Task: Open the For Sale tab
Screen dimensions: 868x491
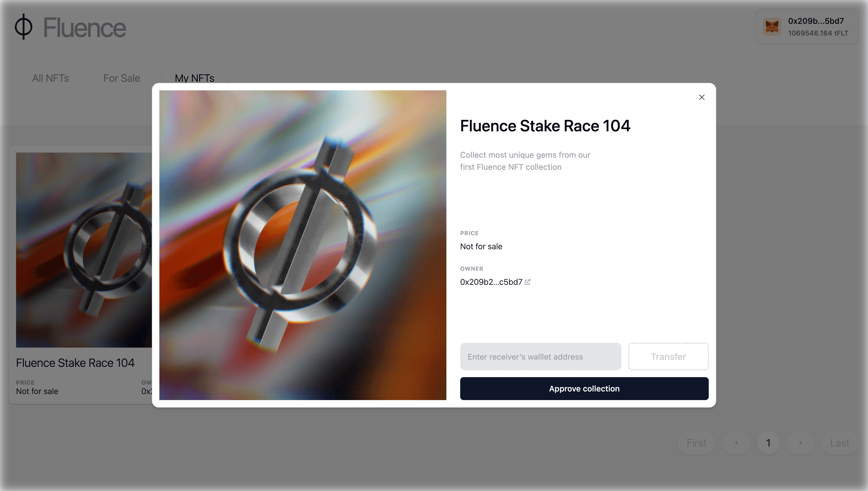Action: (x=121, y=78)
